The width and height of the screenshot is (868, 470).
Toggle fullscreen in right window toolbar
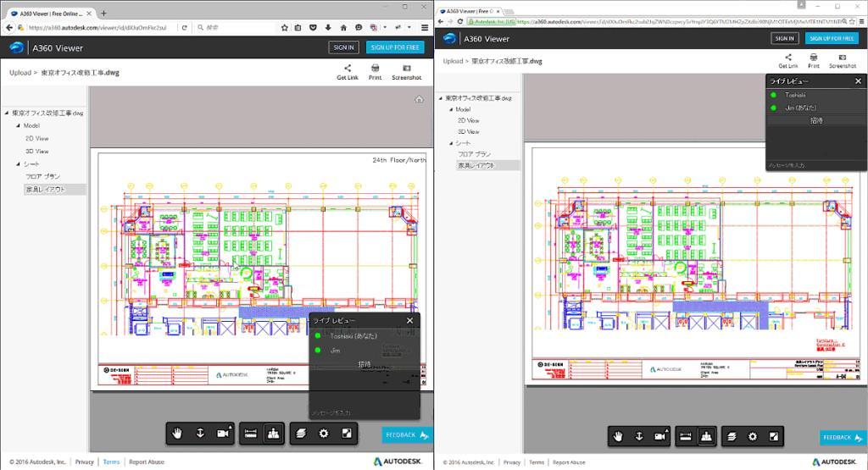[773, 436]
